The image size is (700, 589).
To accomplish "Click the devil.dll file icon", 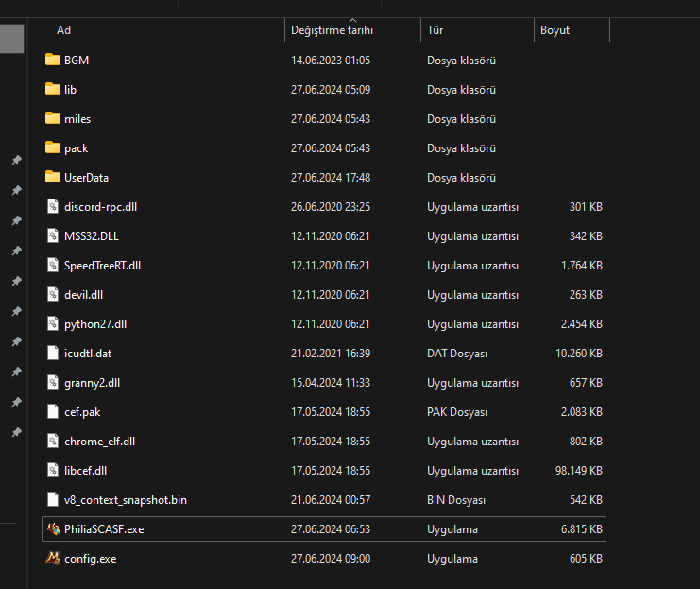I will pyautogui.click(x=53, y=294).
